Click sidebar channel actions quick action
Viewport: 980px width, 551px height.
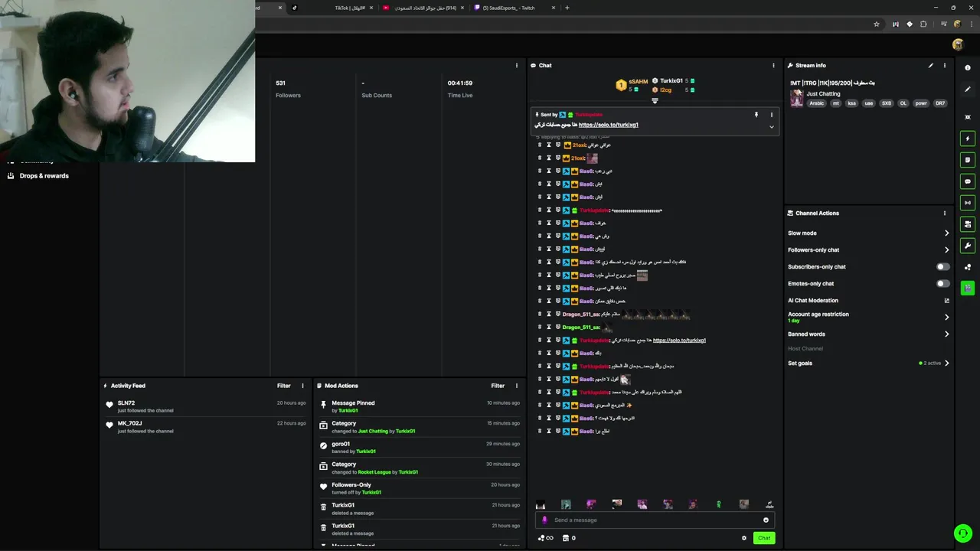(968, 224)
